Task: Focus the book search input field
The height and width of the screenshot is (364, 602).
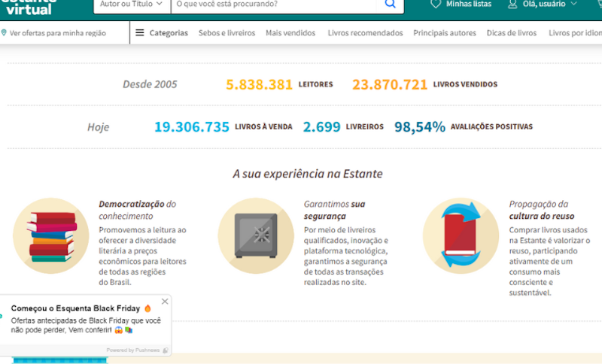Action: coord(274,6)
